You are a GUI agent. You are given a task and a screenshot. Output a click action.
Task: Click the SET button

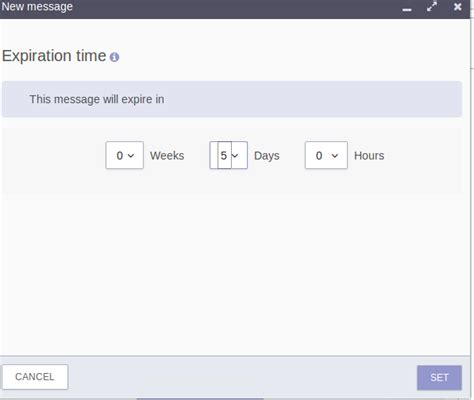point(439,377)
